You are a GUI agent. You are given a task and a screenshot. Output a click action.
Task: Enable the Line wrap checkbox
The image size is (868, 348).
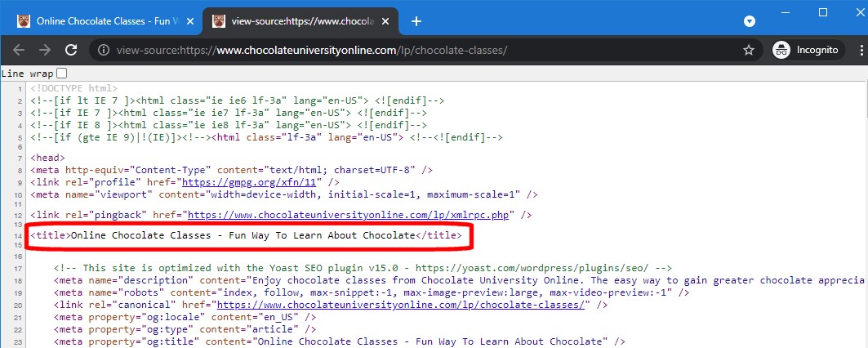61,74
